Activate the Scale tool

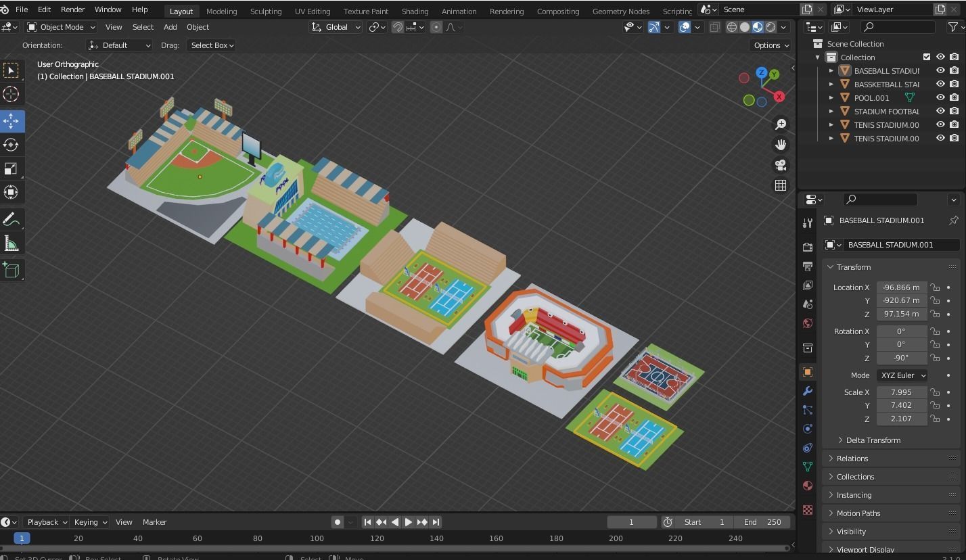11,168
